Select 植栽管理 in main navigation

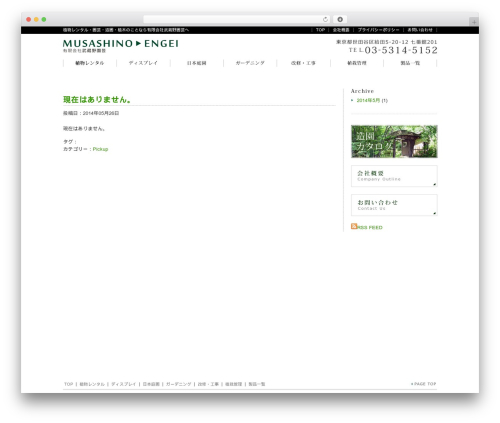357,63
